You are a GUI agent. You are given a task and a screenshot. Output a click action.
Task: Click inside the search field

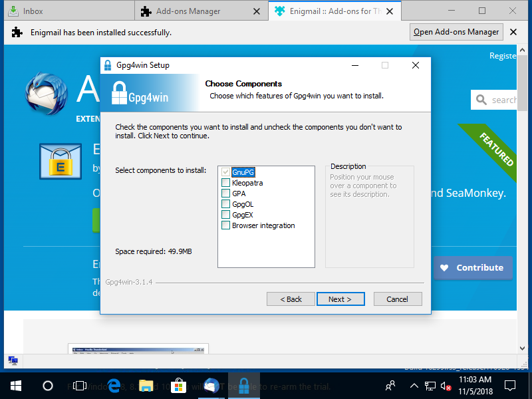point(502,99)
